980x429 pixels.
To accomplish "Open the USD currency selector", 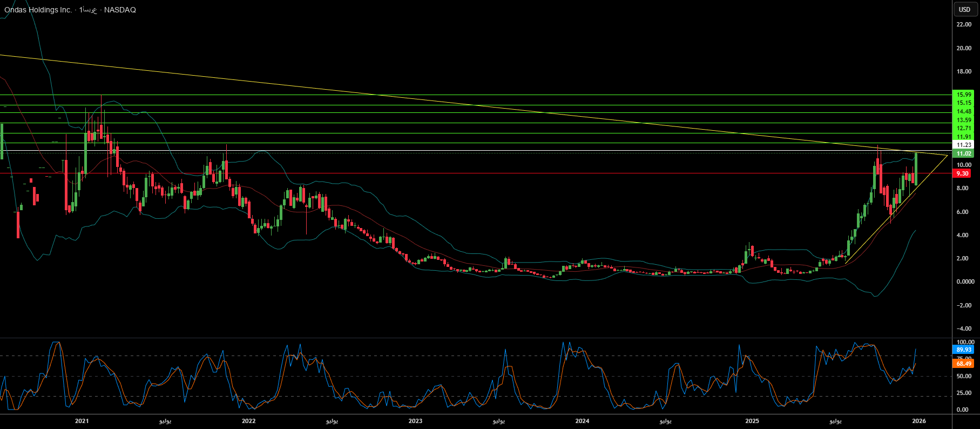I will (x=964, y=9).
